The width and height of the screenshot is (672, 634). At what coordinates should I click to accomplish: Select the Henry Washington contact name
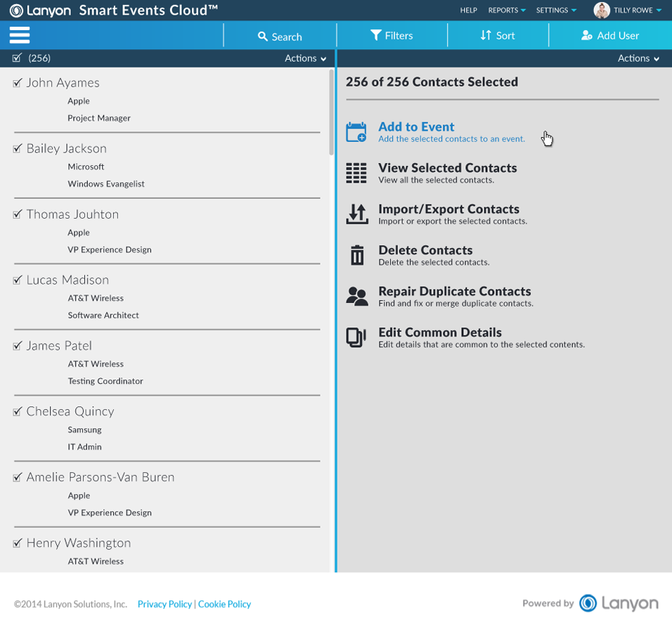coord(79,543)
